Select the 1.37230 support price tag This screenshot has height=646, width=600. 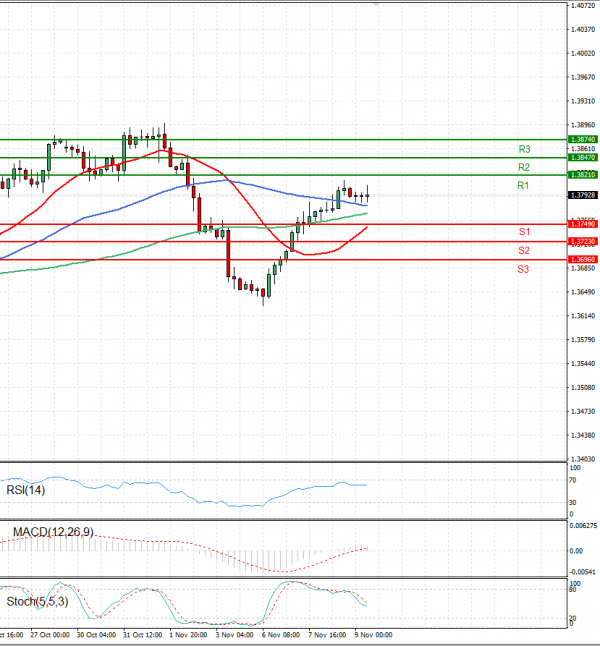[x=583, y=241]
